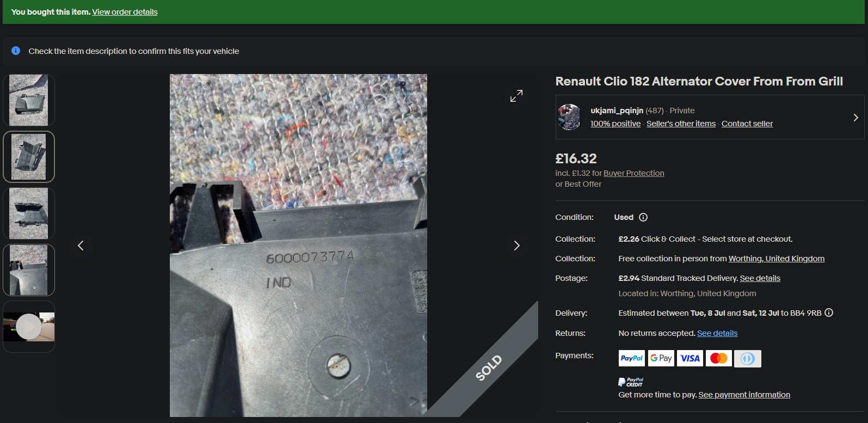Viewport: 868px width, 423px height.
Task: Click VISA payment icon
Action: click(690, 358)
